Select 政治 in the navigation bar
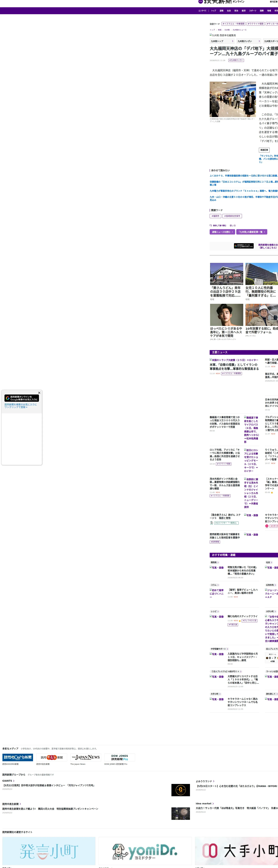This screenshot has height=868, width=278. [236, 11]
